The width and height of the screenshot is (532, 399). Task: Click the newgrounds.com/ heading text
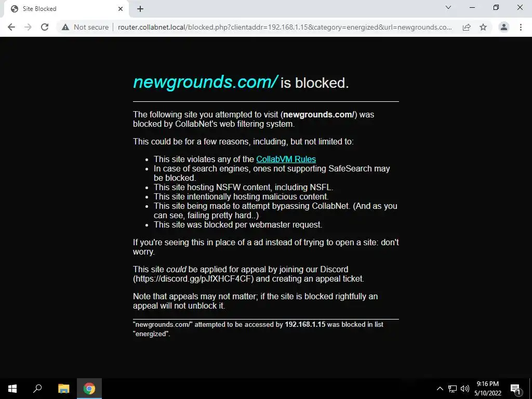click(x=206, y=82)
